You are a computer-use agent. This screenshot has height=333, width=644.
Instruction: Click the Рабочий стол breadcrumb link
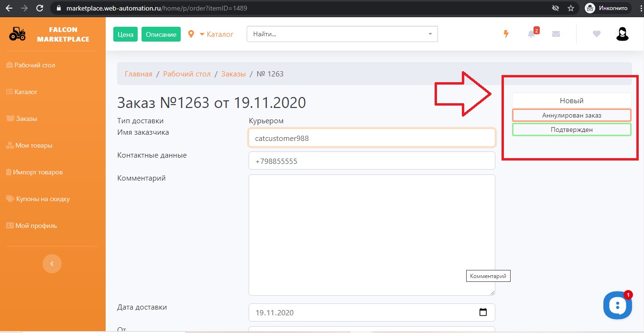(x=186, y=74)
